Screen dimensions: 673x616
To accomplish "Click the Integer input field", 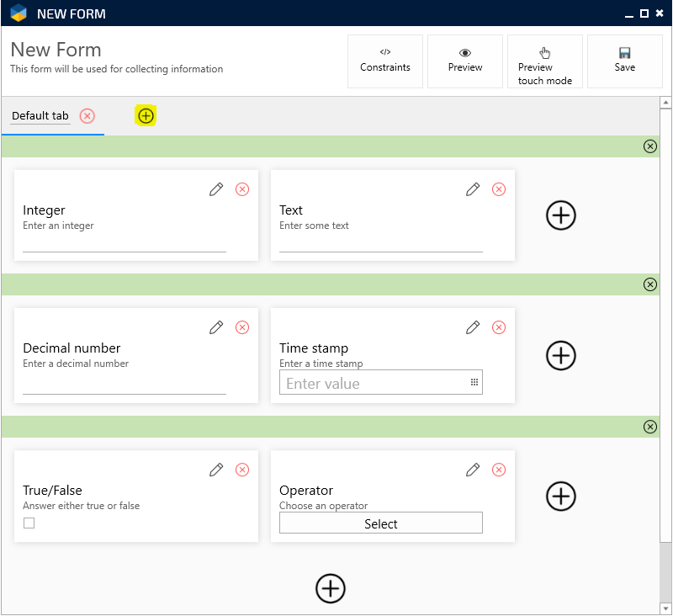I will tap(125, 243).
